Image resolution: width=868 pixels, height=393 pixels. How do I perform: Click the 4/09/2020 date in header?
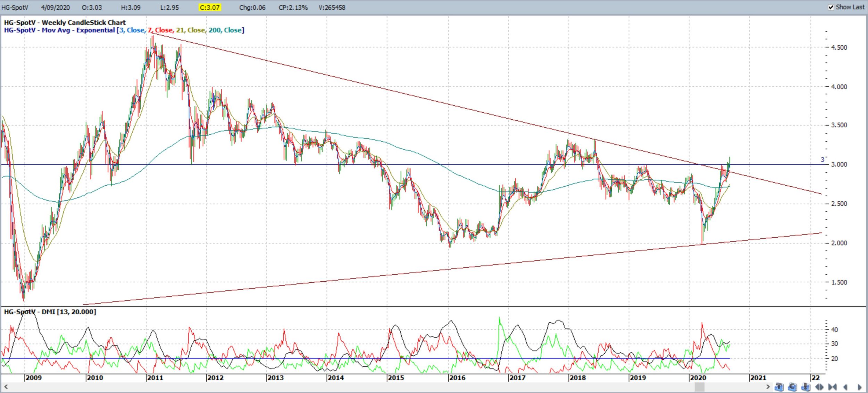55,7
